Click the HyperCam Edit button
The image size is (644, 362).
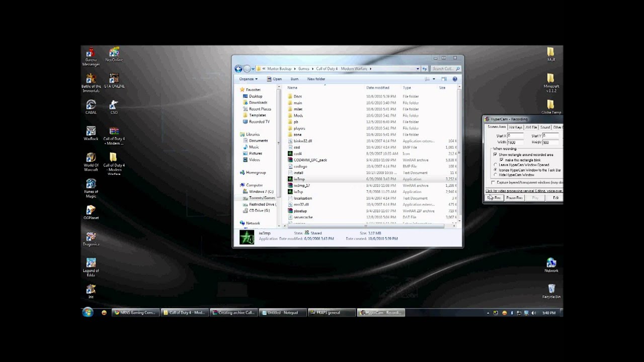coord(555,198)
